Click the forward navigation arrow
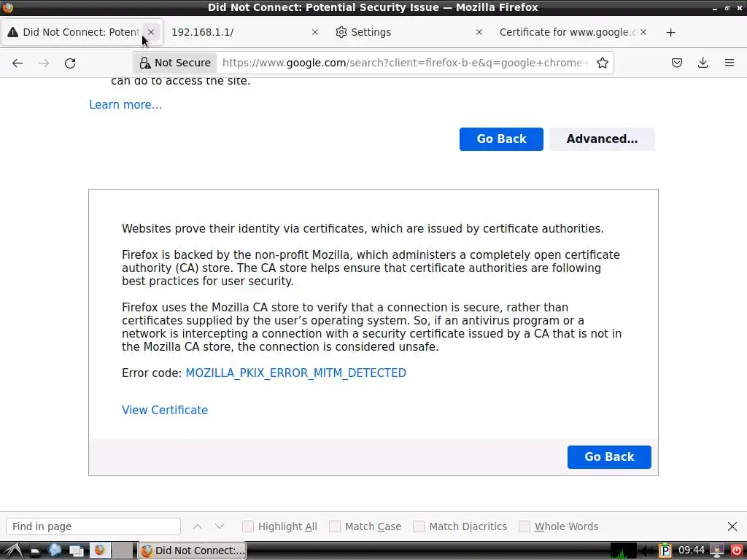The width and height of the screenshot is (747, 560). coord(44,63)
